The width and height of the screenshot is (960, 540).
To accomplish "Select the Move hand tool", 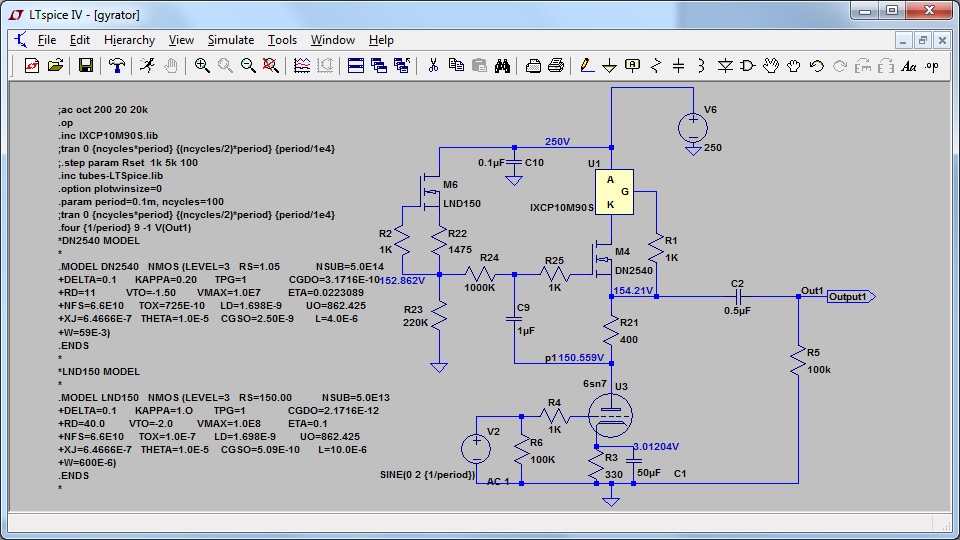I will point(771,66).
